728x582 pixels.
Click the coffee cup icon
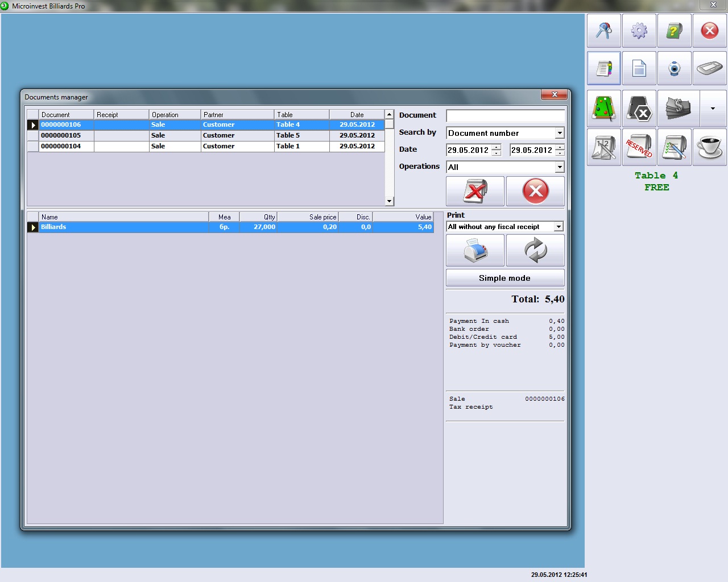click(710, 147)
